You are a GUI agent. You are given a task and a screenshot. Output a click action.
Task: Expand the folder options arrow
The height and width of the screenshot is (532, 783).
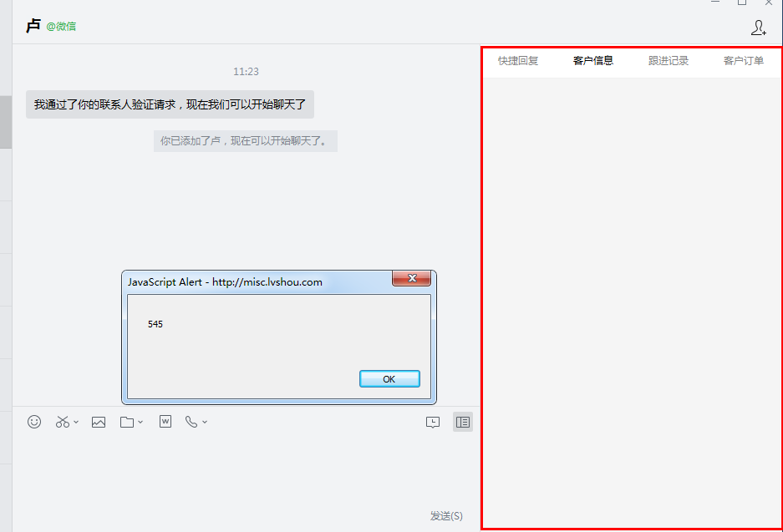point(140,423)
